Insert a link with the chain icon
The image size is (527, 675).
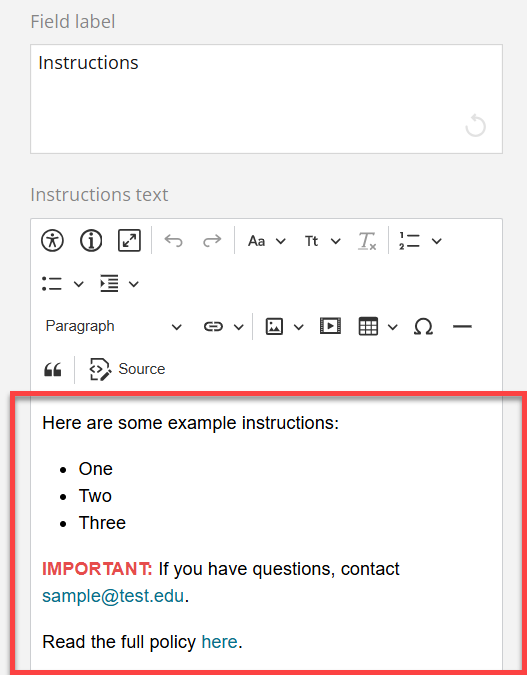[214, 327]
